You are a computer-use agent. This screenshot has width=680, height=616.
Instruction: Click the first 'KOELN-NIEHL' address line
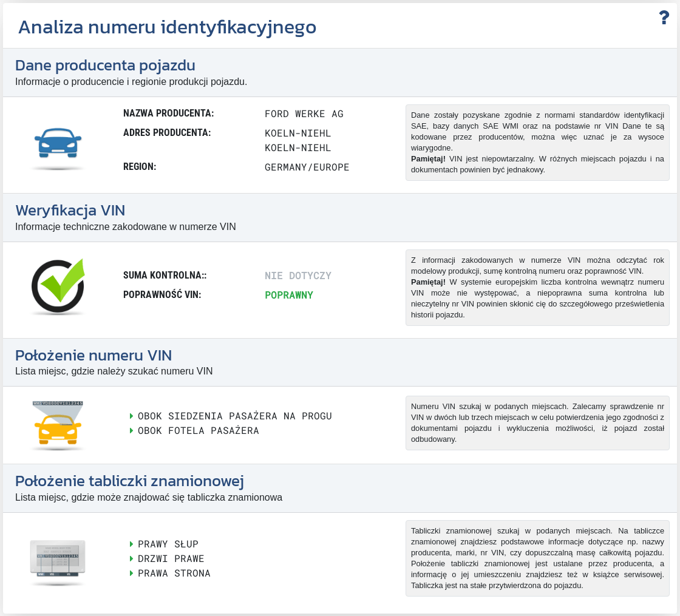[x=298, y=134]
